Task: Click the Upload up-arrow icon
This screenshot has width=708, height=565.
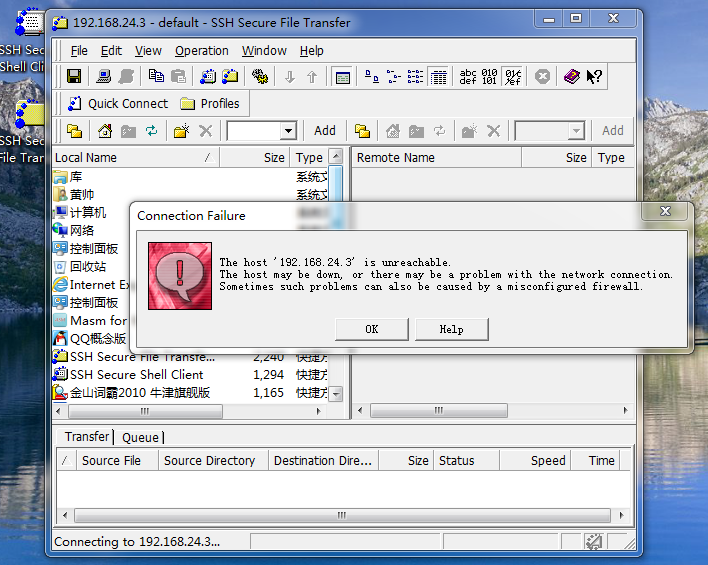Action: coord(312,77)
